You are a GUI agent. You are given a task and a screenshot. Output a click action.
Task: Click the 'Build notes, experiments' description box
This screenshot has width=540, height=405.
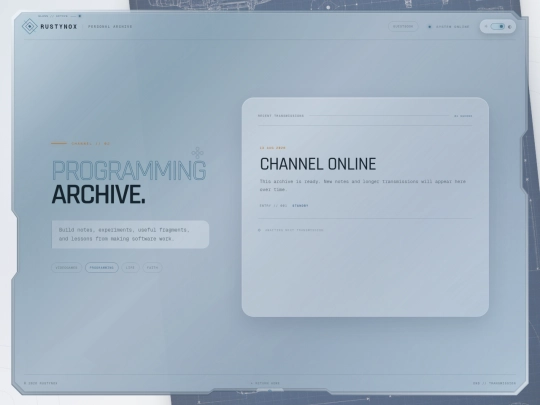130,234
